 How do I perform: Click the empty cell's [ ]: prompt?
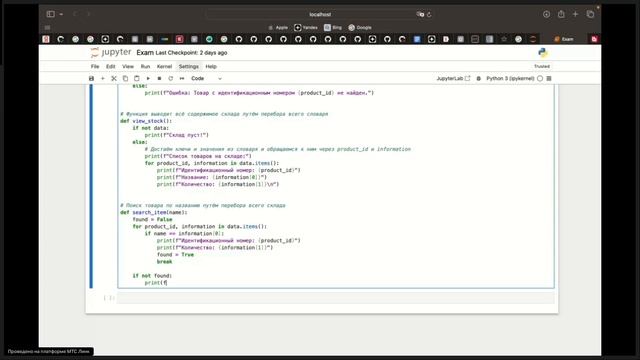point(109,298)
